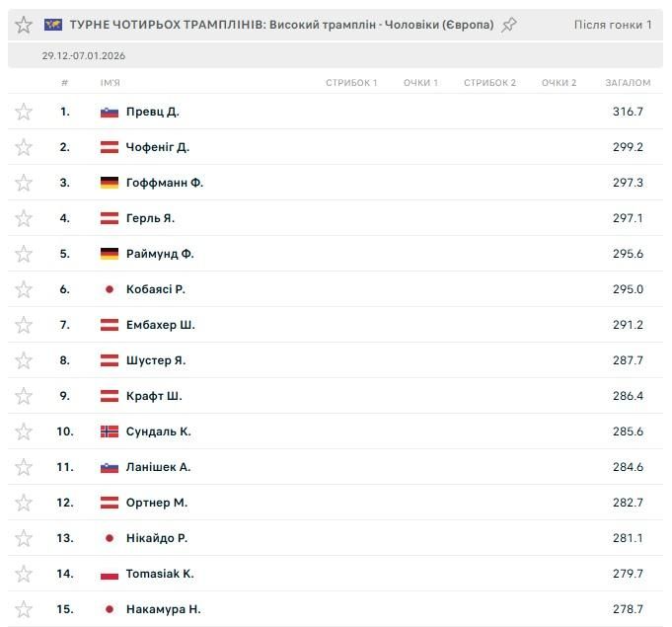Click German flag beside Гоффманн Ф.
This screenshot has width=672, height=627.
110,183
